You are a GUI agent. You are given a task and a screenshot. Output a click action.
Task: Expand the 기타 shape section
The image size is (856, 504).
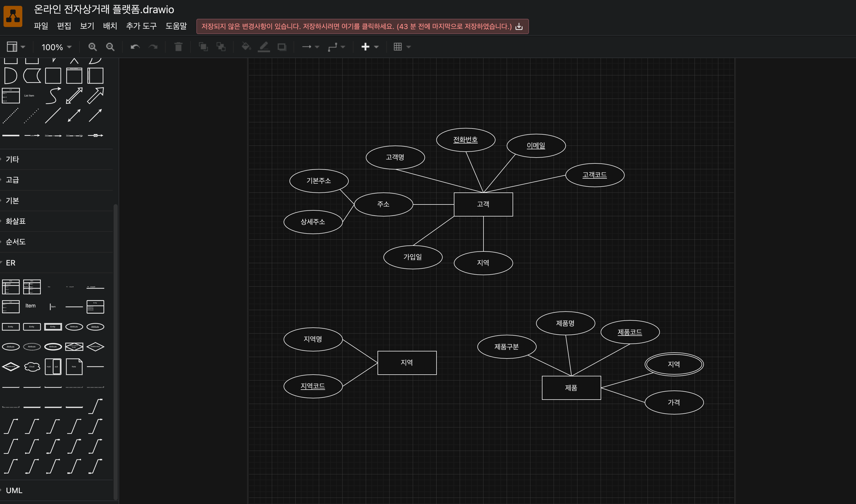tap(56, 159)
